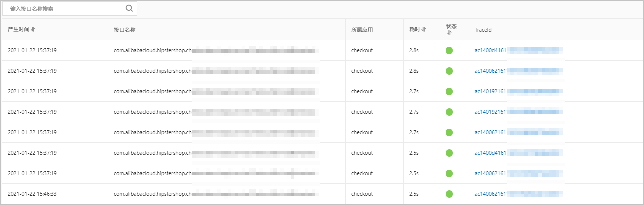Sort by 状态 column arrows
Screen dimensions: 644x205
[449, 33]
